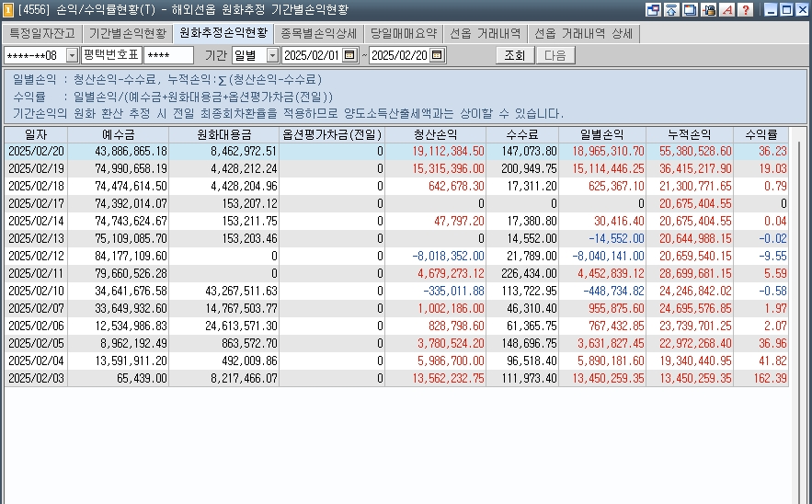Image resolution: width=812 pixels, height=504 pixels.
Task: Select the 2025/02/12 date cell
Action: [x=36, y=256]
